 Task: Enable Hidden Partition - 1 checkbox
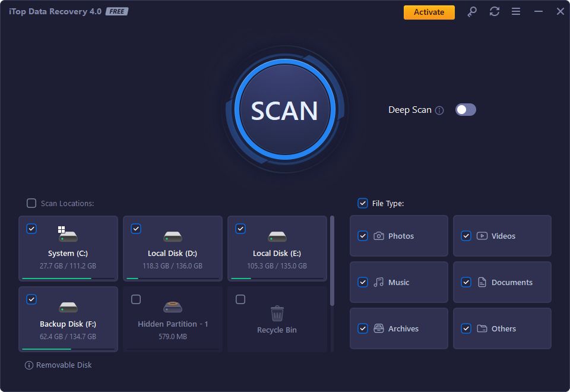point(136,299)
